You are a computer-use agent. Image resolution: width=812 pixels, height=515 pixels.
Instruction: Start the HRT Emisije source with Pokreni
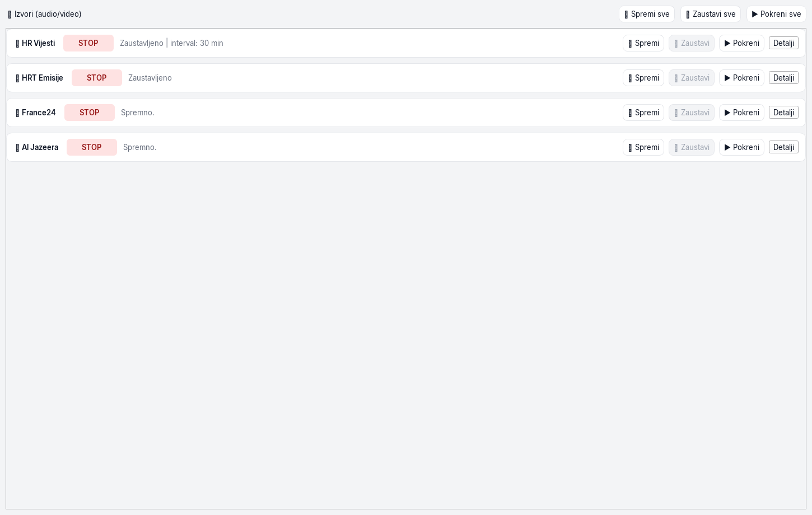741,78
